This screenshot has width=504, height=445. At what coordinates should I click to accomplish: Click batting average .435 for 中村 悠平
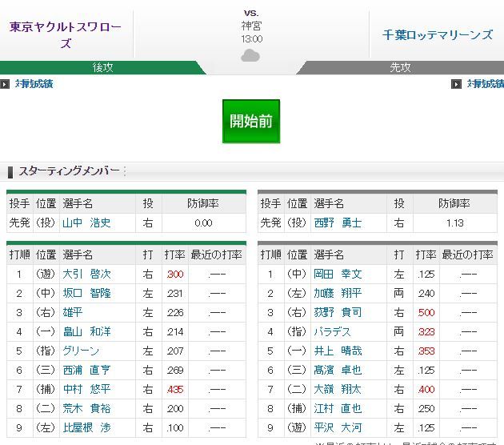coord(175,390)
